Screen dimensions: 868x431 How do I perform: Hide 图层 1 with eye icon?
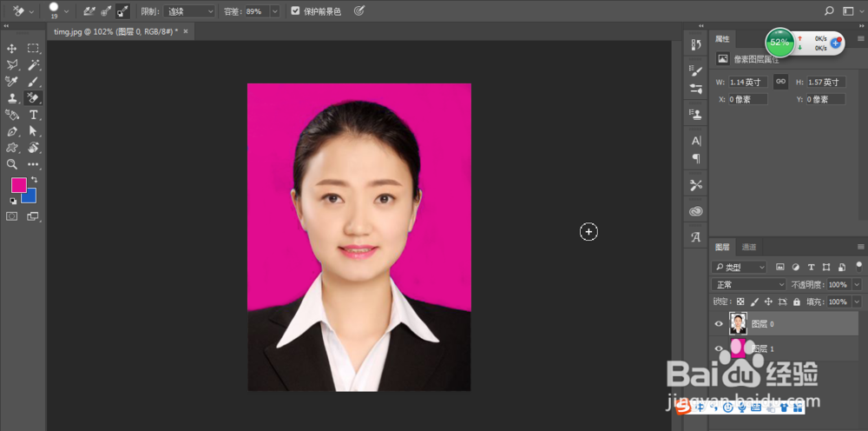click(719, 348)
